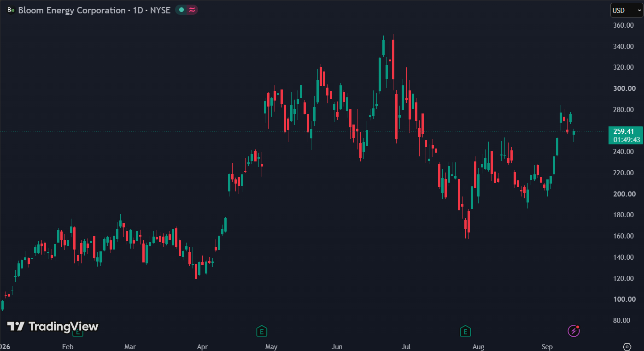Click the earnings E marker above May

(x=262, y=331)
